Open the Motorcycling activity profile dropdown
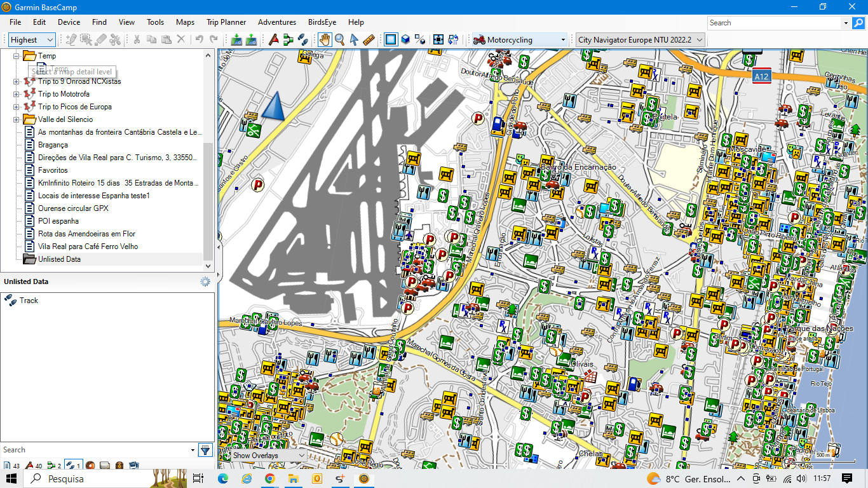The height and width of the screenshot is (488, 868). [x=519, y=39]
